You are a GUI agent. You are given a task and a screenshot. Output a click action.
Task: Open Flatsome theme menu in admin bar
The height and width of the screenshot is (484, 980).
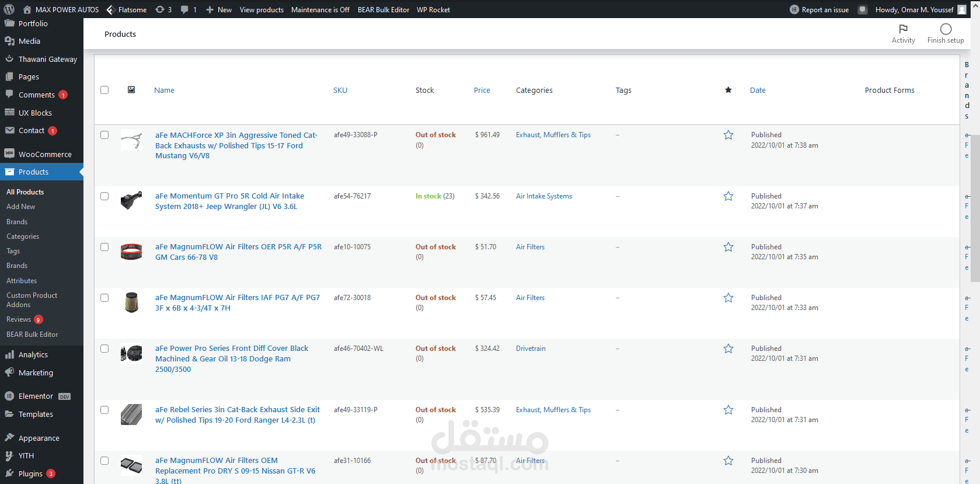point(127,9)
